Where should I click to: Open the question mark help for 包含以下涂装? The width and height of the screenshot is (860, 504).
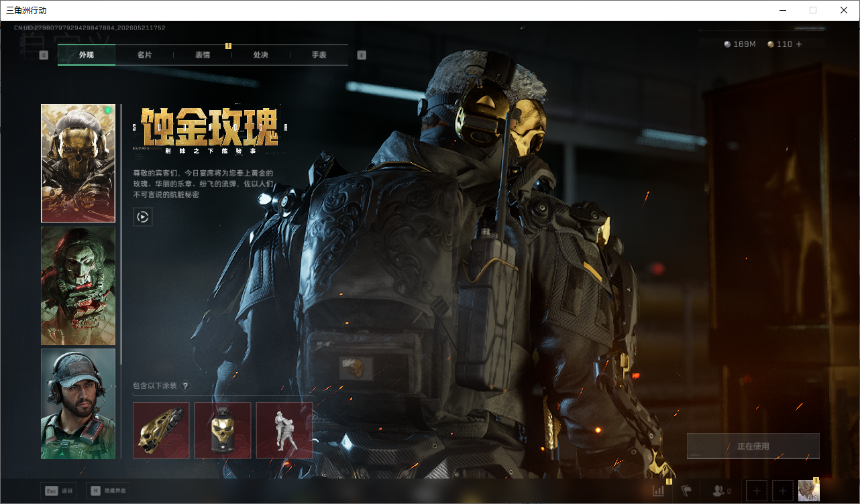click(x=185, y=386)
